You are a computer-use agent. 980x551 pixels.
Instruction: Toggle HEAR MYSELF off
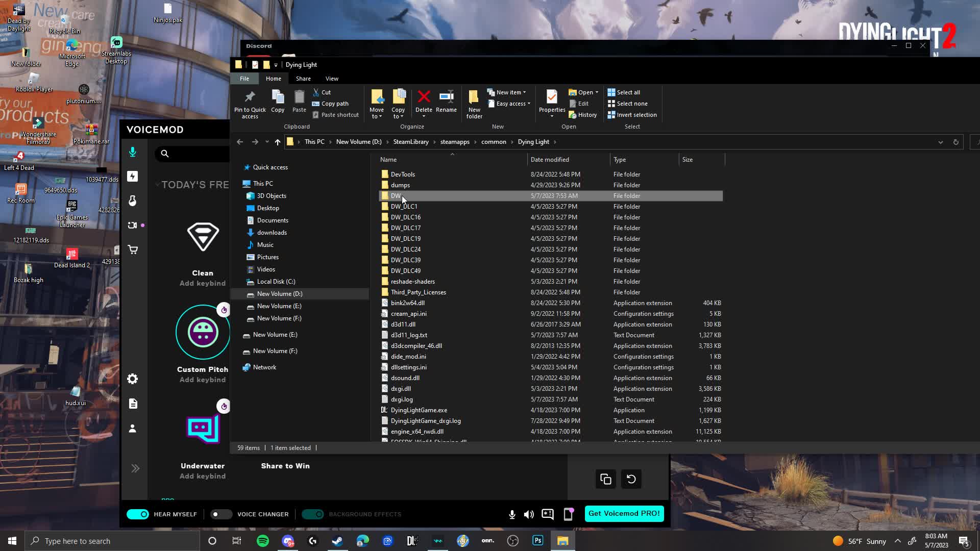137,514
